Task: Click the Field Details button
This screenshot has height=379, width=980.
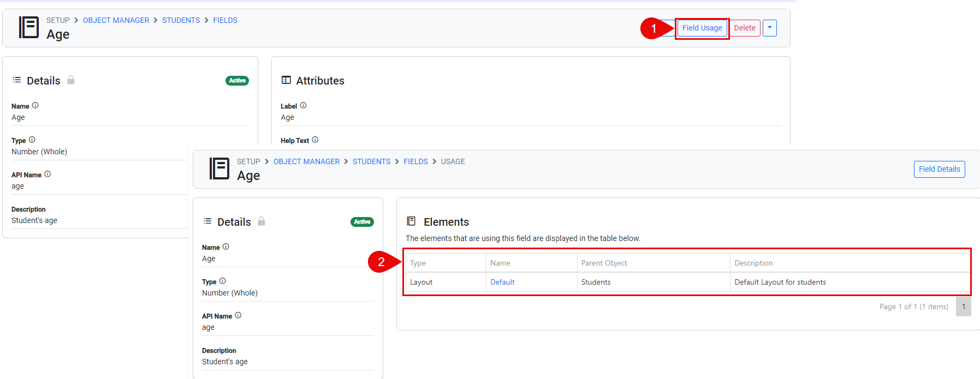Action: (x=939, y=169)
